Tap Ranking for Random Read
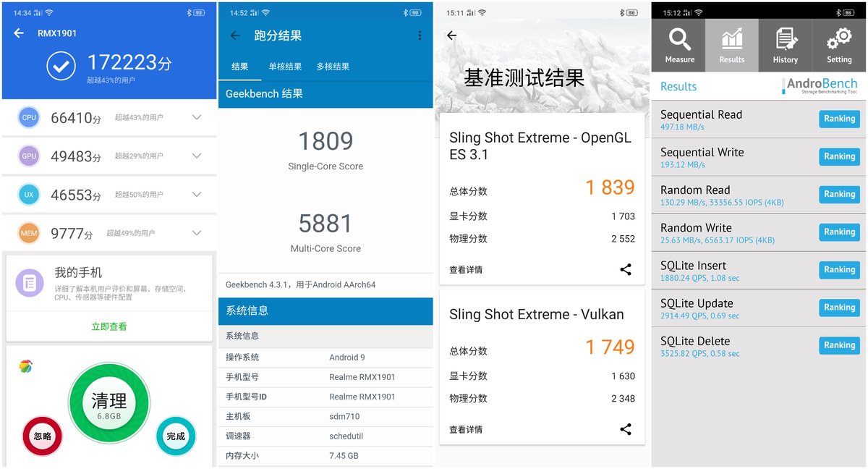868x469 pixels. 839,194
